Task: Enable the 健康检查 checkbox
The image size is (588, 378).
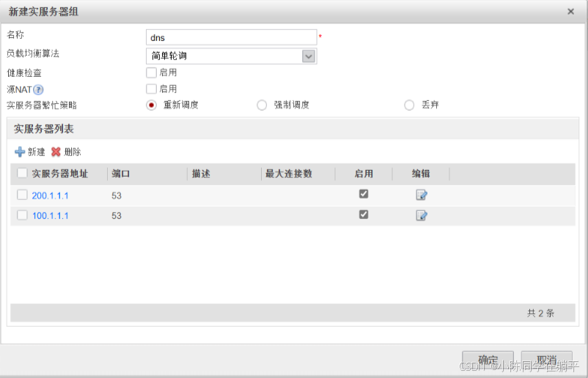Action: click(151, 73)
